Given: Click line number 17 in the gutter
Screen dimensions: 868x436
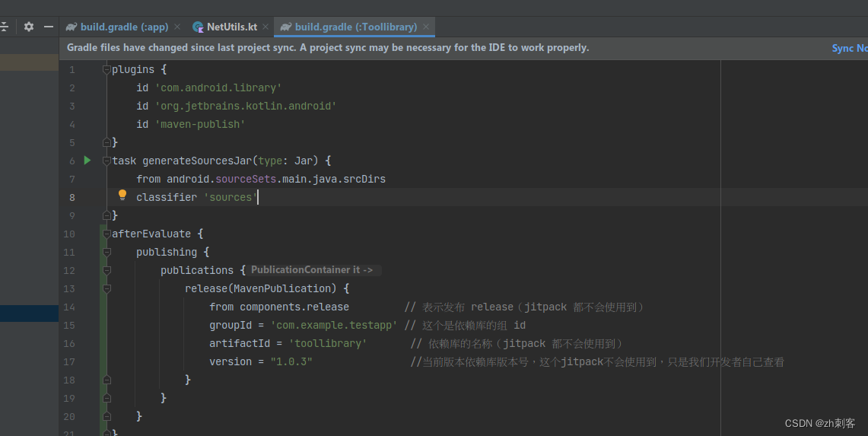Looking at the screenshot, I should coord(68,361).
